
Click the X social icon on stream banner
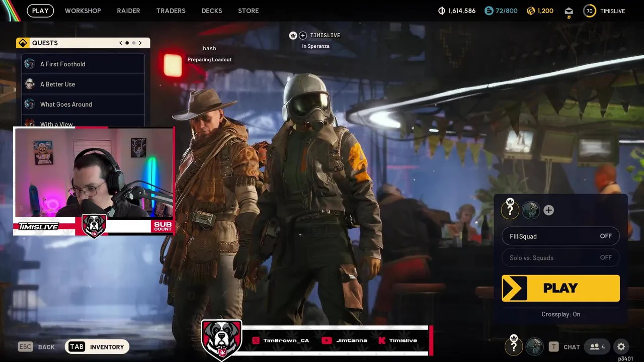tap(256, 340)
